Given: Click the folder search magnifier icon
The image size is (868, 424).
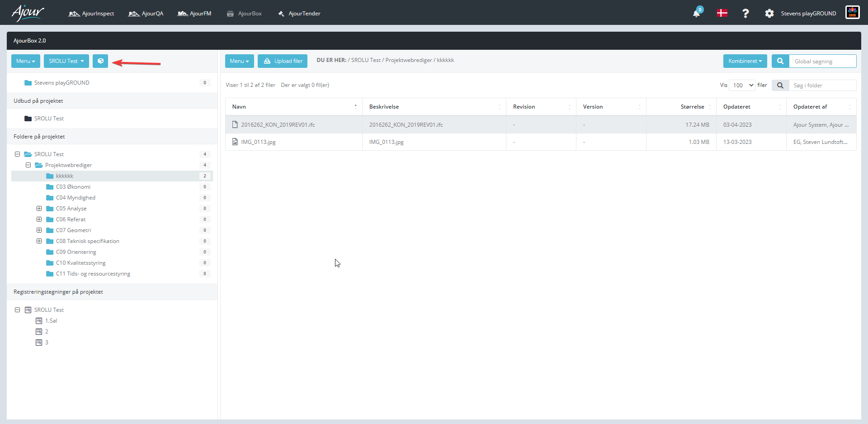Looking at the screenshot, I should 780,85.
